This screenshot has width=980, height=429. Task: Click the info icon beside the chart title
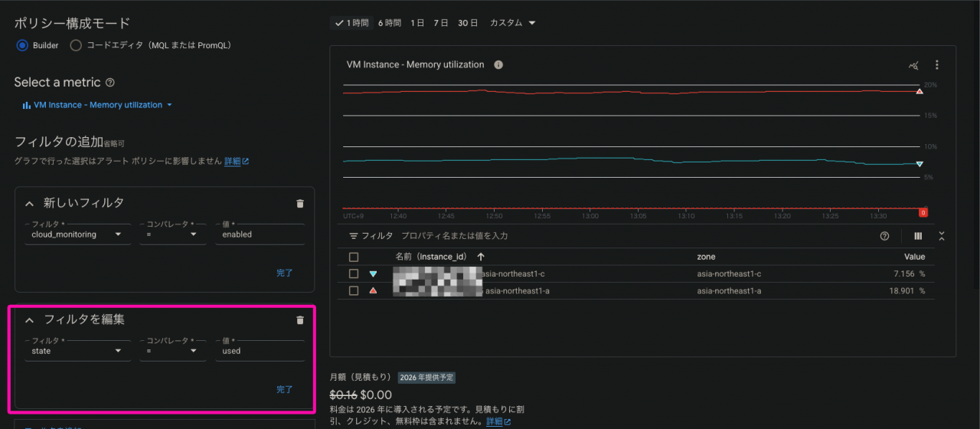tap(498, 65)
